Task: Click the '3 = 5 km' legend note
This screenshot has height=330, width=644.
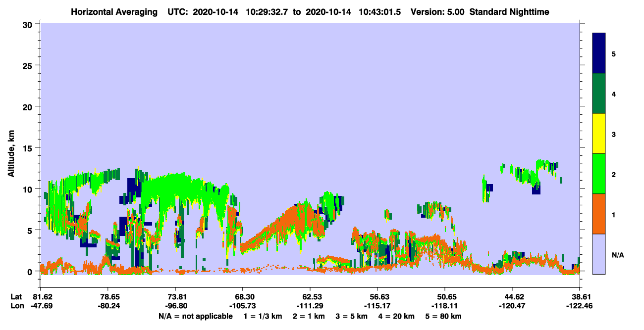Action: 352,316
